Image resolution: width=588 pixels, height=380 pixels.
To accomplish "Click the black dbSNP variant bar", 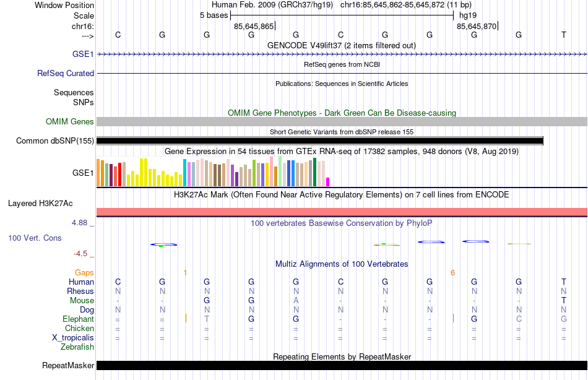I will pyautogui.click(x=320, y=141).
